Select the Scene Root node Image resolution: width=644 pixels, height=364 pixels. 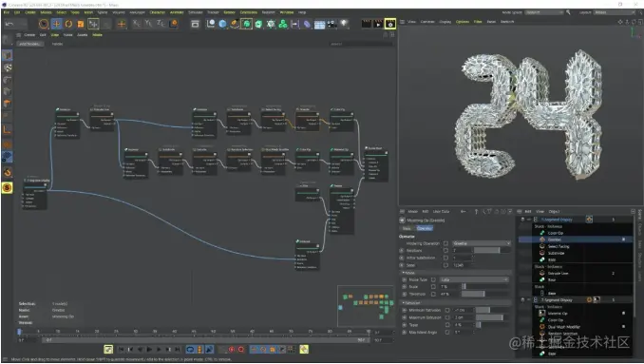pos(376,163)
